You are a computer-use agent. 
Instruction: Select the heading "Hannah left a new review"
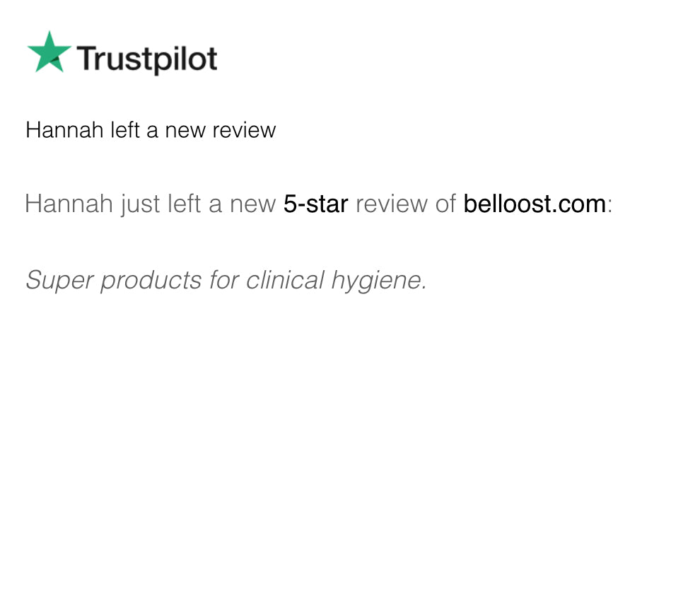coord(151,130)
